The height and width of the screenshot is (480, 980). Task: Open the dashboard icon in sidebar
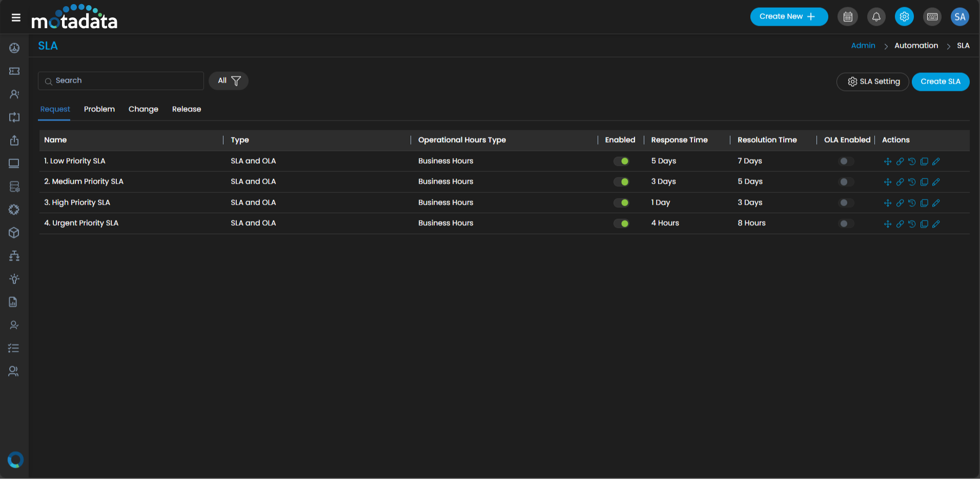[14, 48]
